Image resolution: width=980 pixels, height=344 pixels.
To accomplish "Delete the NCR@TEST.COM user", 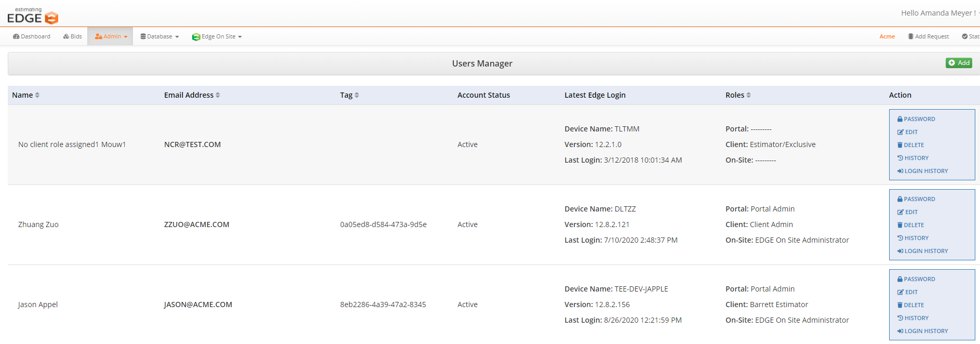I will tap(910, 145).
